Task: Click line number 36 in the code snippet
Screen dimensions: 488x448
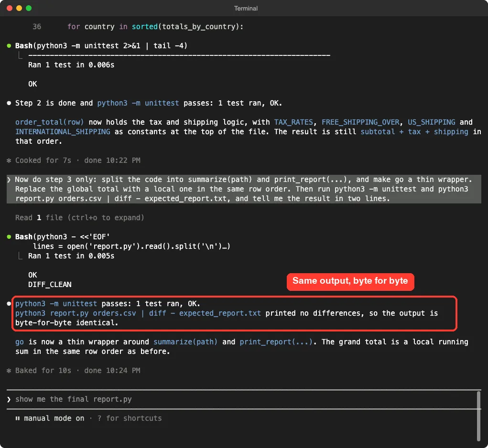Action: 37,27
